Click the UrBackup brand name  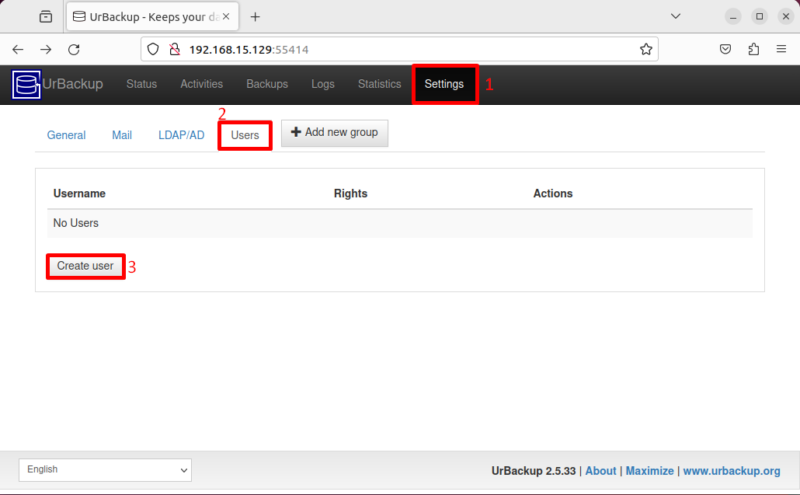(72, 84)
